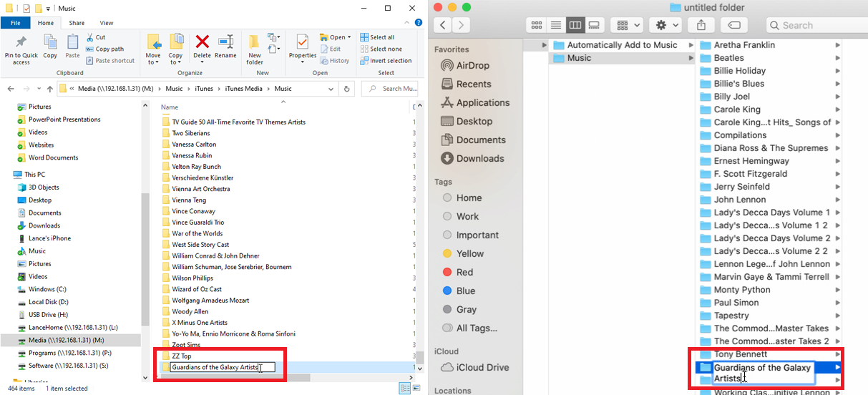
Task: Switch Finder to list view
Action: coord(555,25)
